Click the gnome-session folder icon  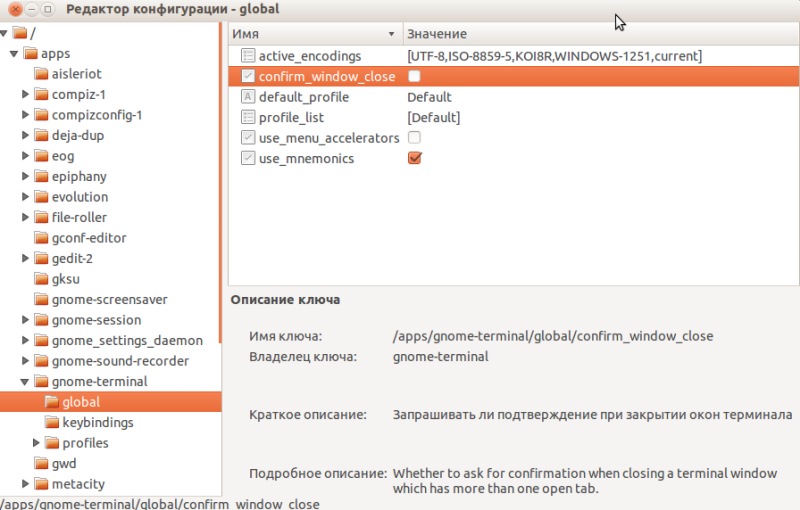pos(41,320)
